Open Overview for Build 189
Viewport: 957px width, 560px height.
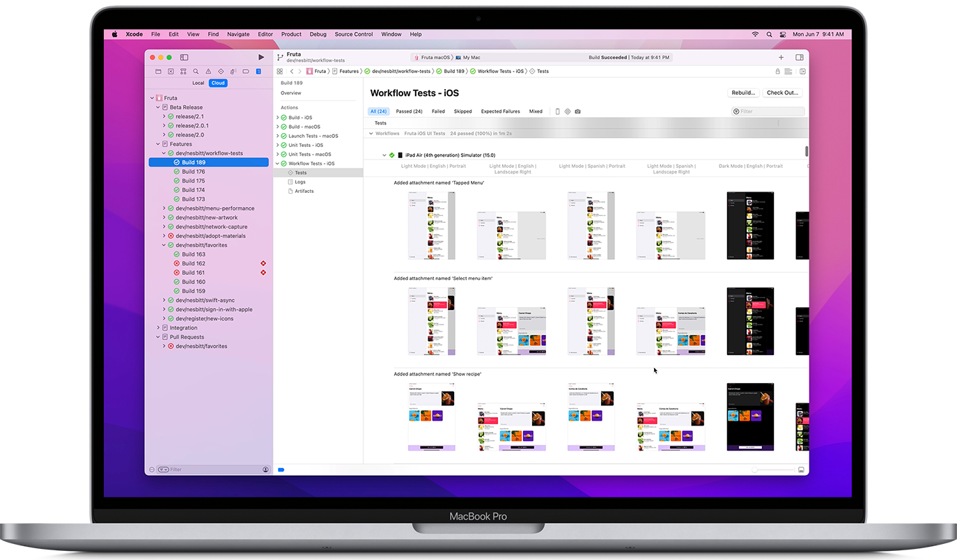click(x=291, y=93)
